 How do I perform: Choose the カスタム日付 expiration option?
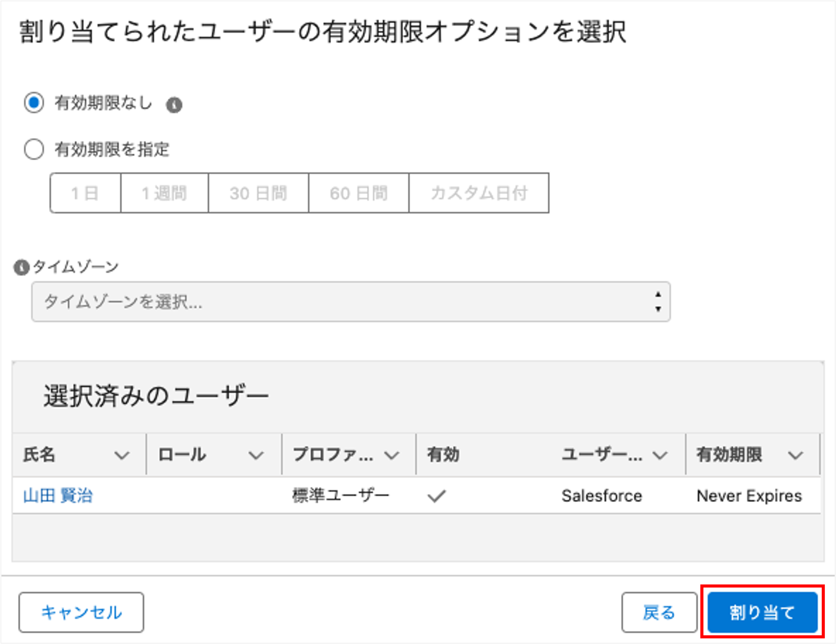tap(479, 193)
